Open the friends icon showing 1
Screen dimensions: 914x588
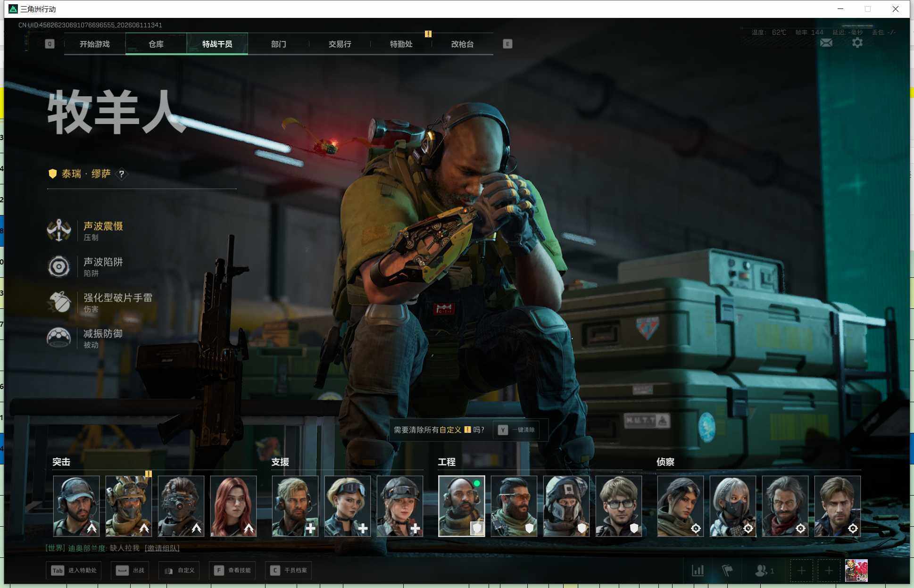tap(764, 571)
